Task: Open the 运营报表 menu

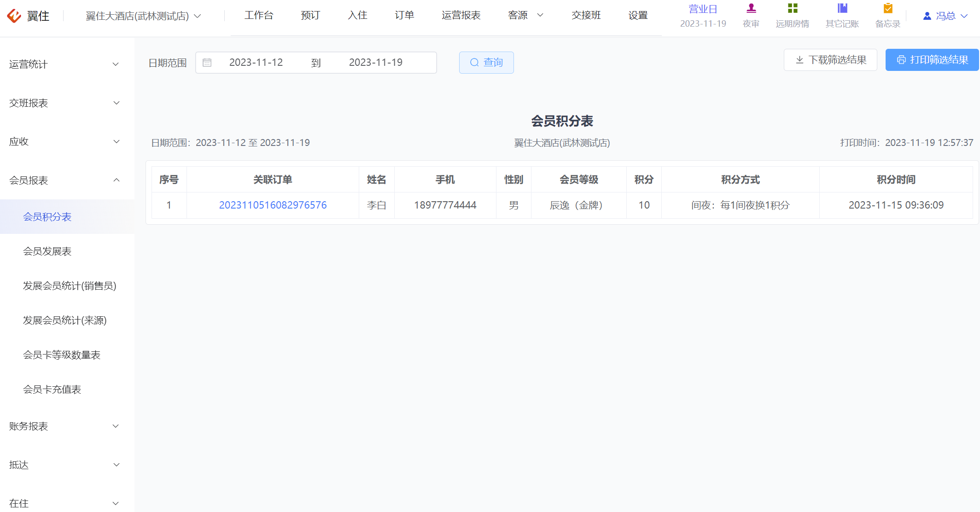Action: point(461,15)
